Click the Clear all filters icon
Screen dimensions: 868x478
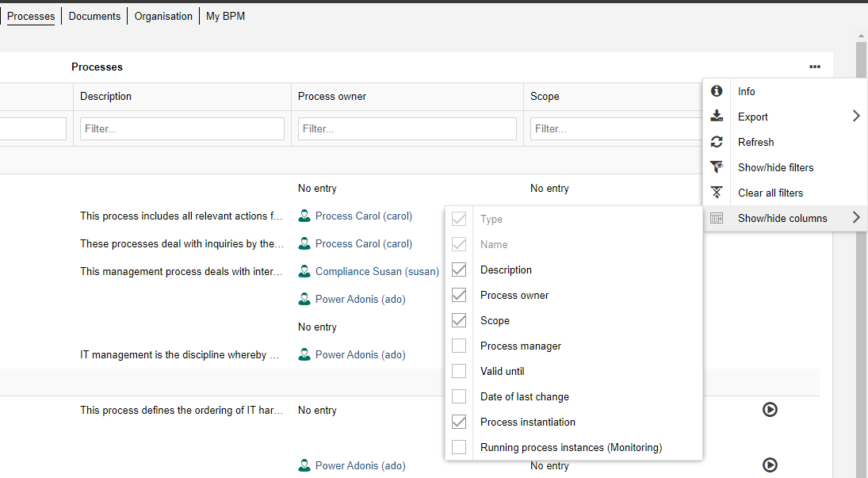point(717,193)
